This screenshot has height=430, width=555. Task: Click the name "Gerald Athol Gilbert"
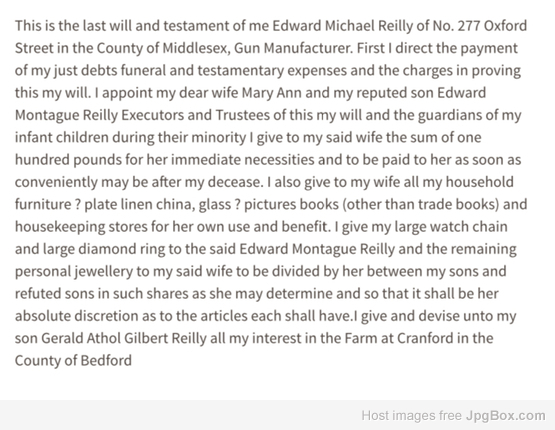pos(105,338)
